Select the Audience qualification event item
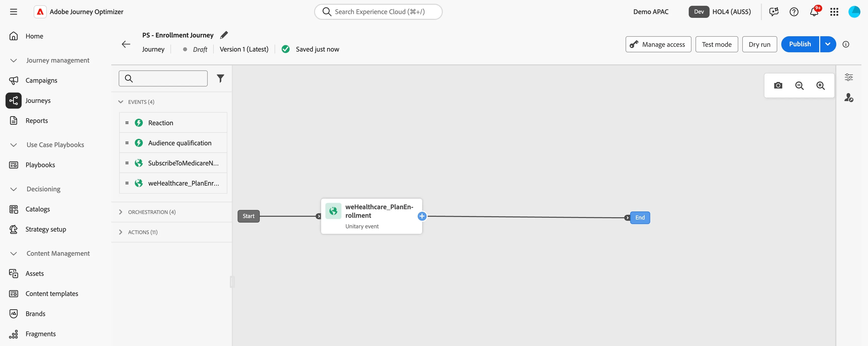Image resolution: width=868 pixels, height=346 pixels. pyautogui.click(x=173, y=143)
